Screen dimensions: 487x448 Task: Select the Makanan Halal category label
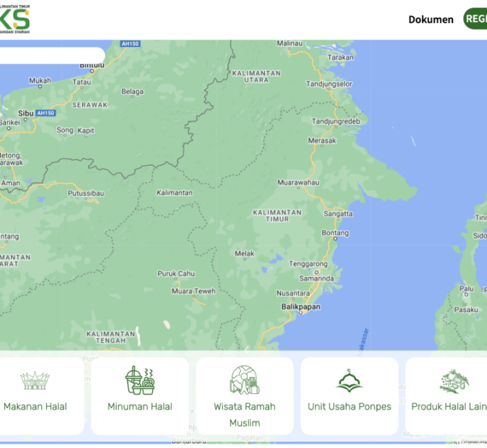tap(35, 406)
